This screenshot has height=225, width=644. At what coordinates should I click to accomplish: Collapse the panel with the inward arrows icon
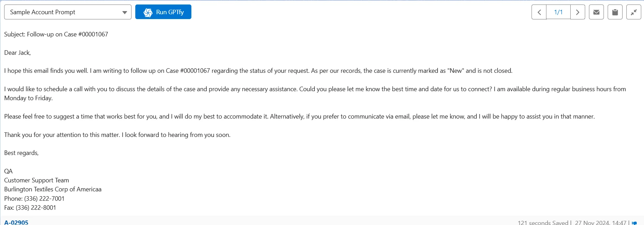[x=634, y=12]
